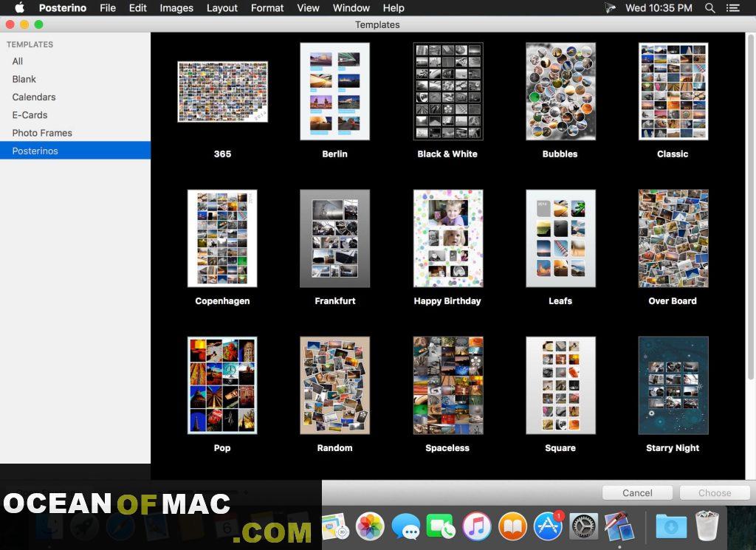The image size is (756, 550).
Task: Select the Random template thumbnail
Action: pyautogui.click(x=334, y=385)
